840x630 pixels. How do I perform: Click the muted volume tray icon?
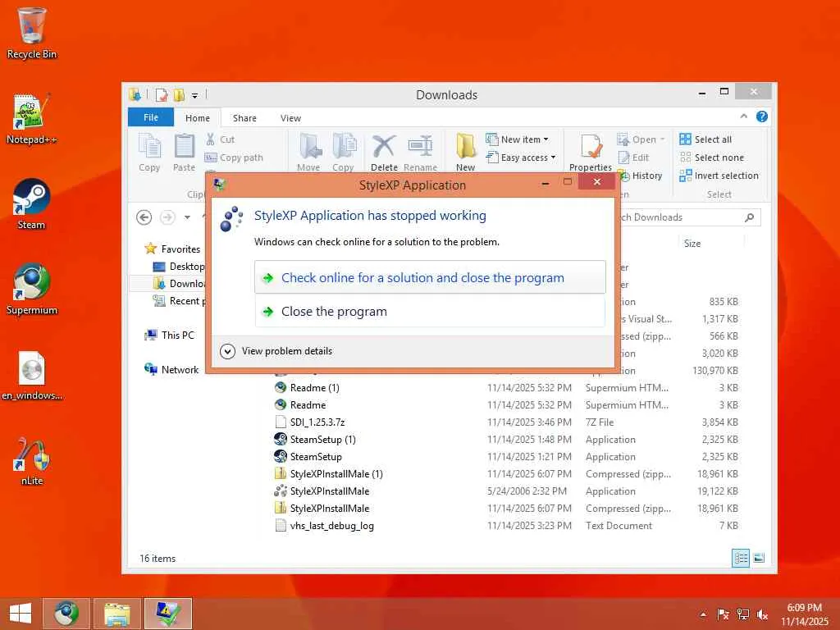tap(762, 614)
